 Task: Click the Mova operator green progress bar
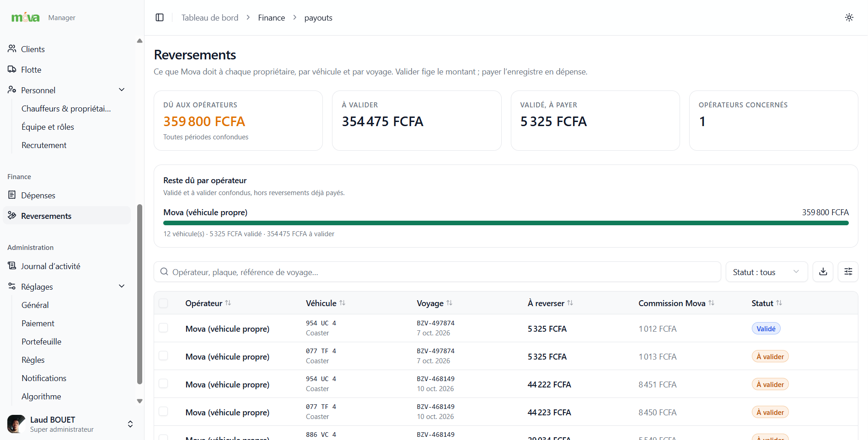[x=506, y=223]
